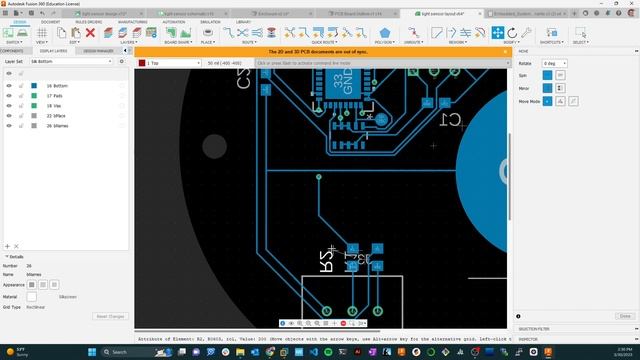
Task: Open the Rotate degree dropdown
Action: 554,63
